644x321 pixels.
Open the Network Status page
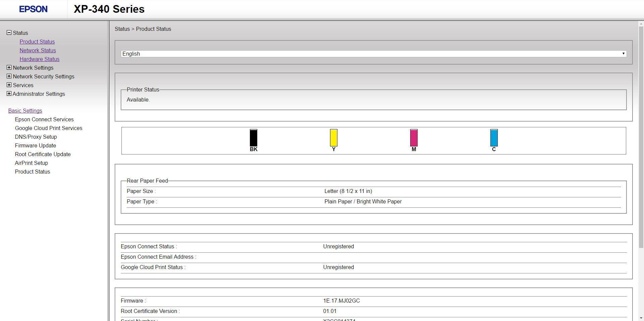[38, 50]
